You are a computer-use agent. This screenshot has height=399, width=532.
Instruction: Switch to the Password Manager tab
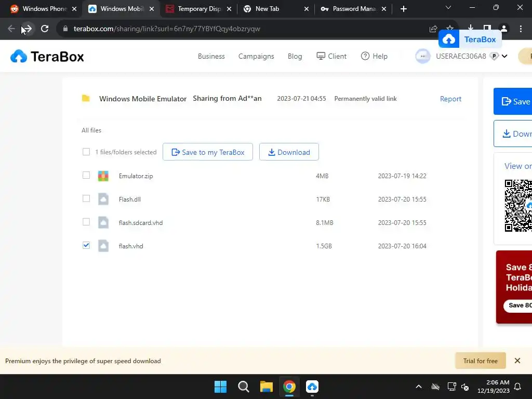[x=353, y=9]
